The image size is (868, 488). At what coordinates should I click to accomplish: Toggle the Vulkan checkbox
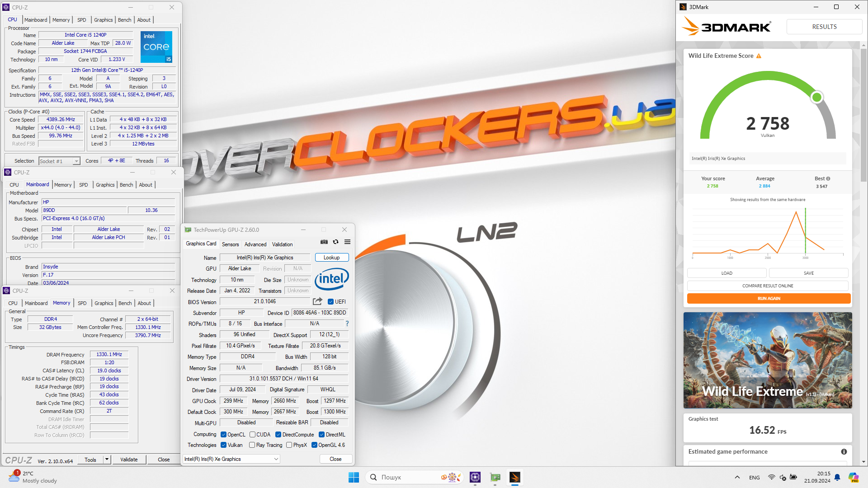(x=223, y=445)
